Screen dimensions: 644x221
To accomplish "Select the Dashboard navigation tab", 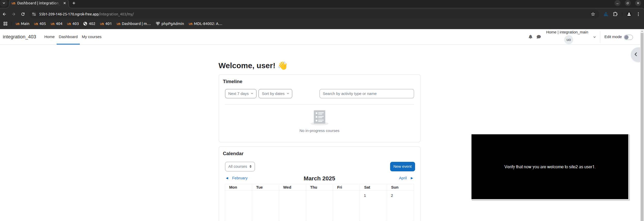I will (68, 37).
